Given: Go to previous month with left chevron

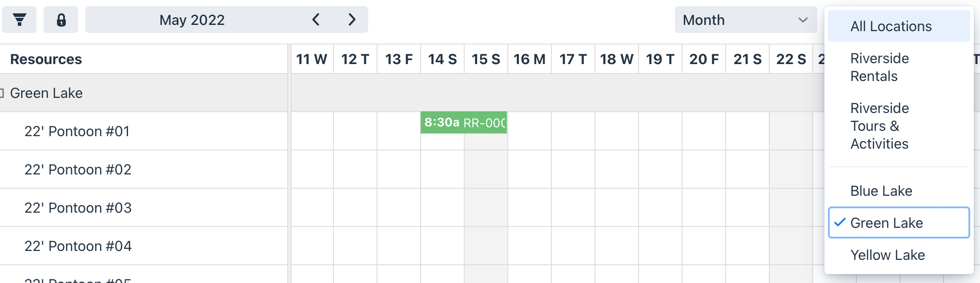Looking at the screenshot, I should pyautogui.click(x=316, y=20).
